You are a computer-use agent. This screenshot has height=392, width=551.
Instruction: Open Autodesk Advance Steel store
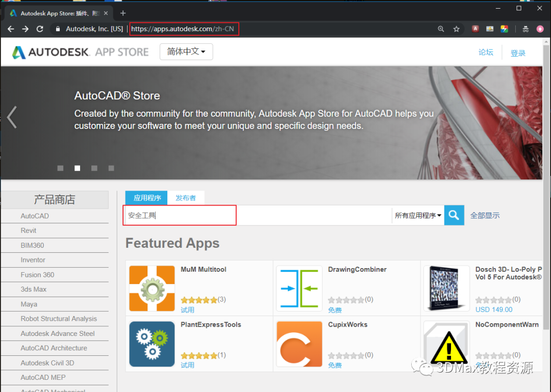(x=58, y=333)
